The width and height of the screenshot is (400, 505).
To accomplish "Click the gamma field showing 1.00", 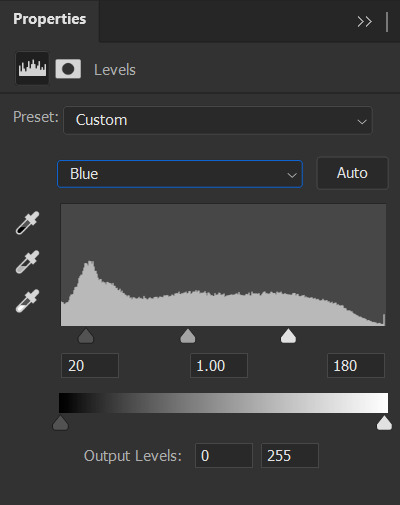I will tap(219, 366).
